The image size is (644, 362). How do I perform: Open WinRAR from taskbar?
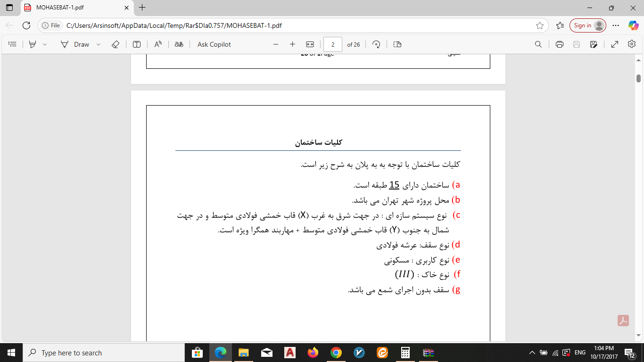(x=428, y=353)
